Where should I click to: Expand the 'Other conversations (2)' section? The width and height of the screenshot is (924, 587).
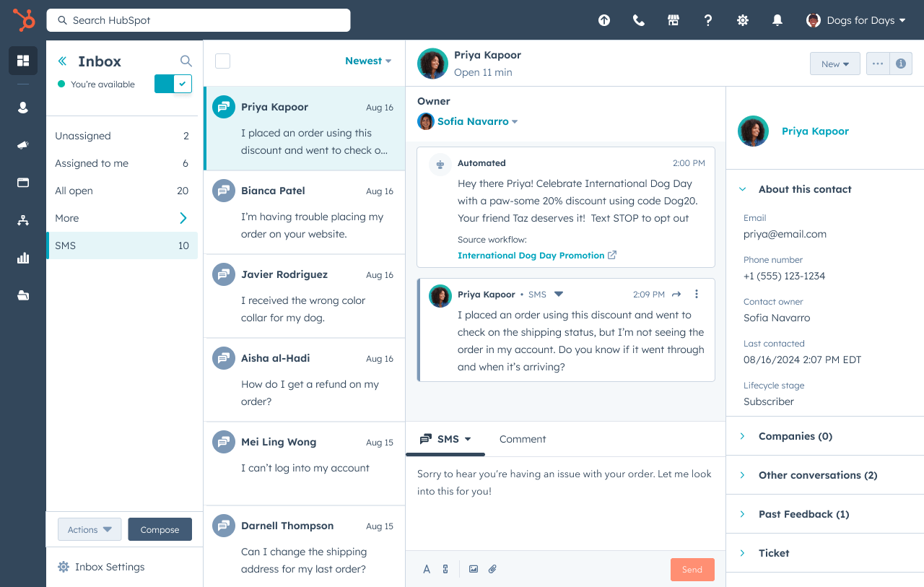point(817,475)
